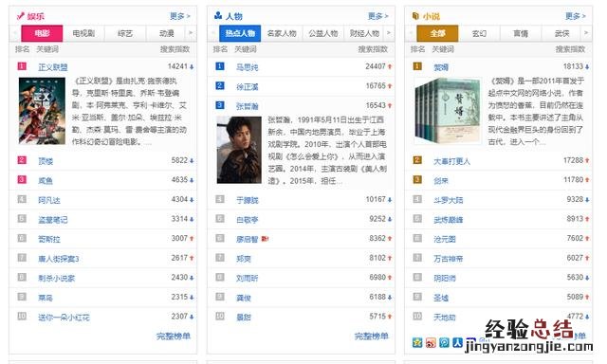Viewport: 607px width, 364px height.
Task: Switch to the 公益人物 tab
Action: coord(323,34)
